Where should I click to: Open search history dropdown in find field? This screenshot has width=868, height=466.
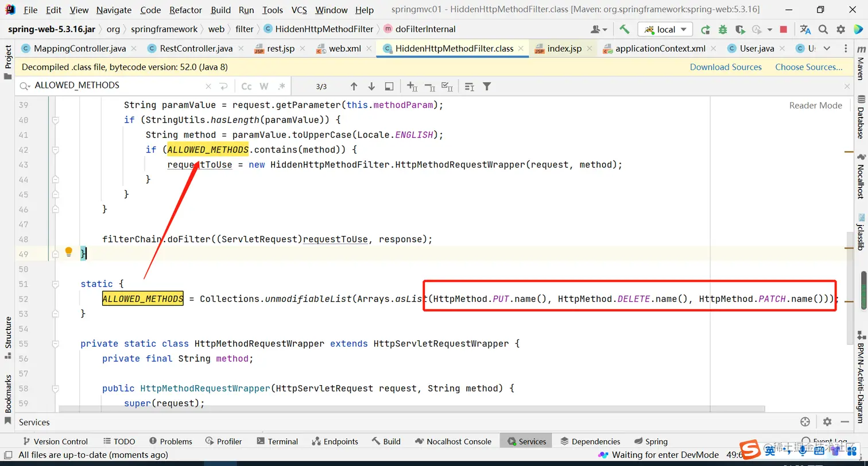(25, 86)
